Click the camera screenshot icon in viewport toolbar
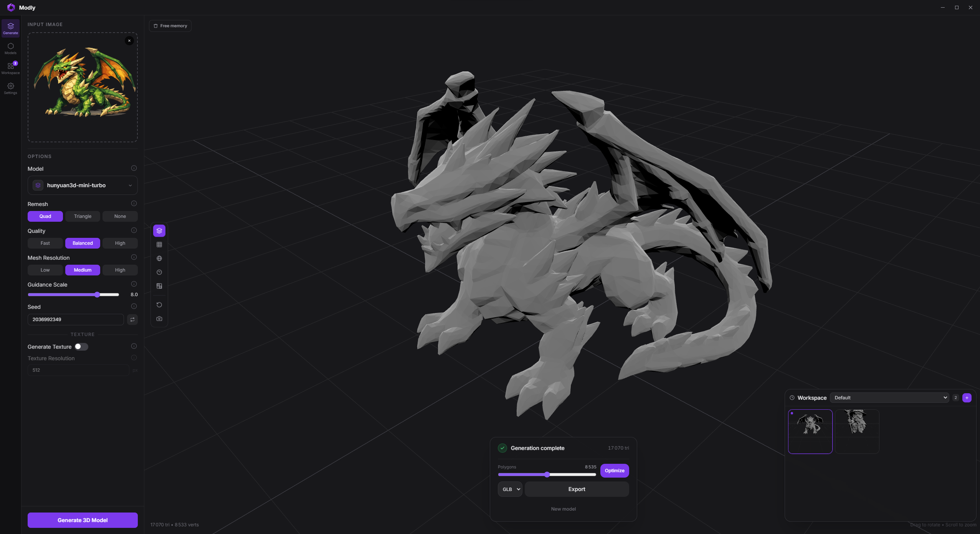 point(159,319)
